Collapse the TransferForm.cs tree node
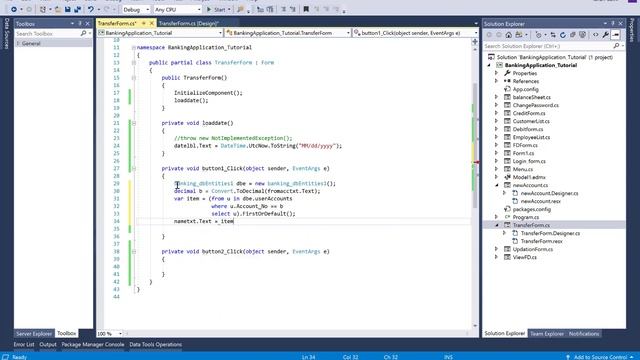The width and height of the screenshot is (640, 360). tap(497, 225)
